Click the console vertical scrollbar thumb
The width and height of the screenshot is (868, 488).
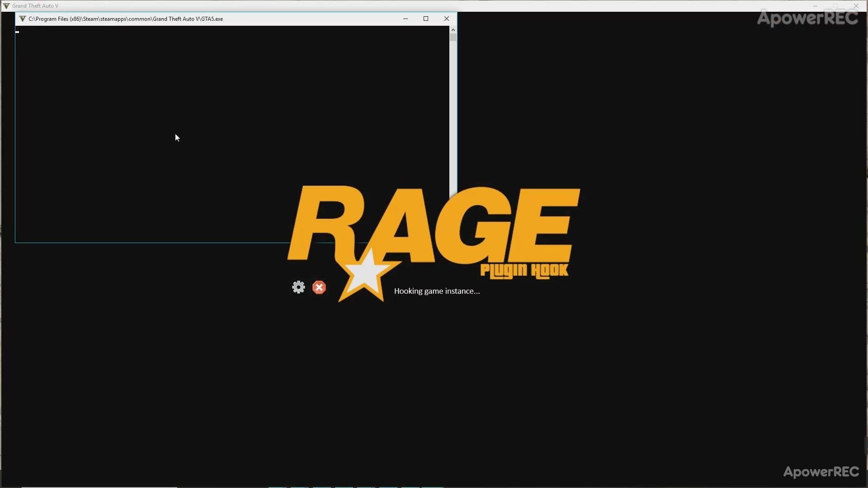coord(453,38)
